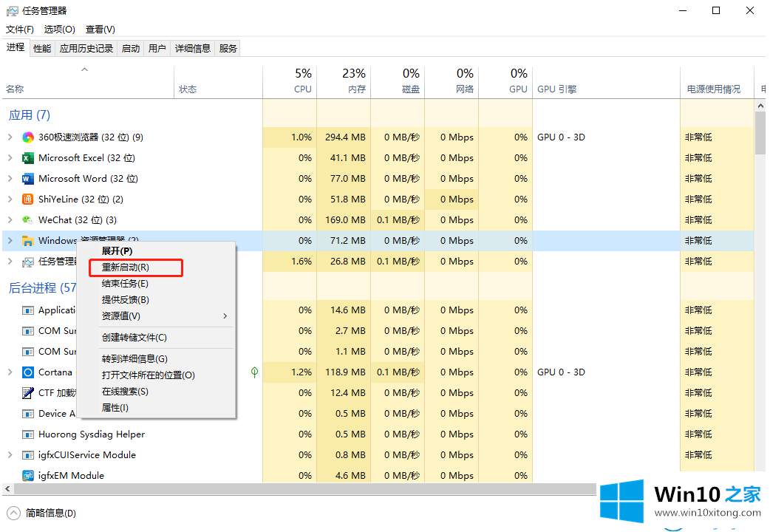Choose 转到详细信息(G) option
The image size is (770, 532).
tap(156, 358)
